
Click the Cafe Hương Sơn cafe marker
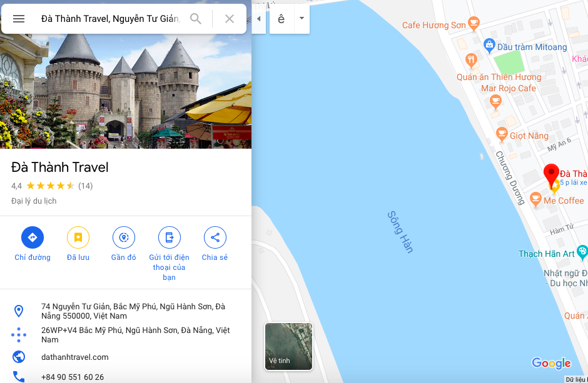click(474, 24)
